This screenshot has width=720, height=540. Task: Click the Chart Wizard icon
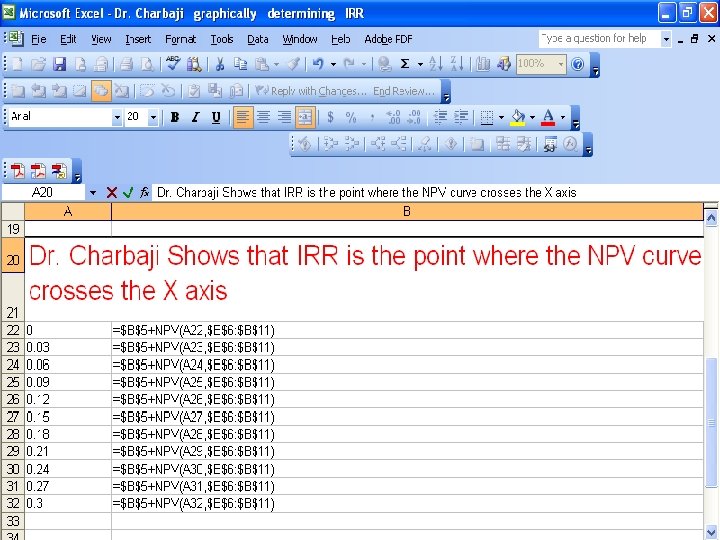[x=483, y=64]
